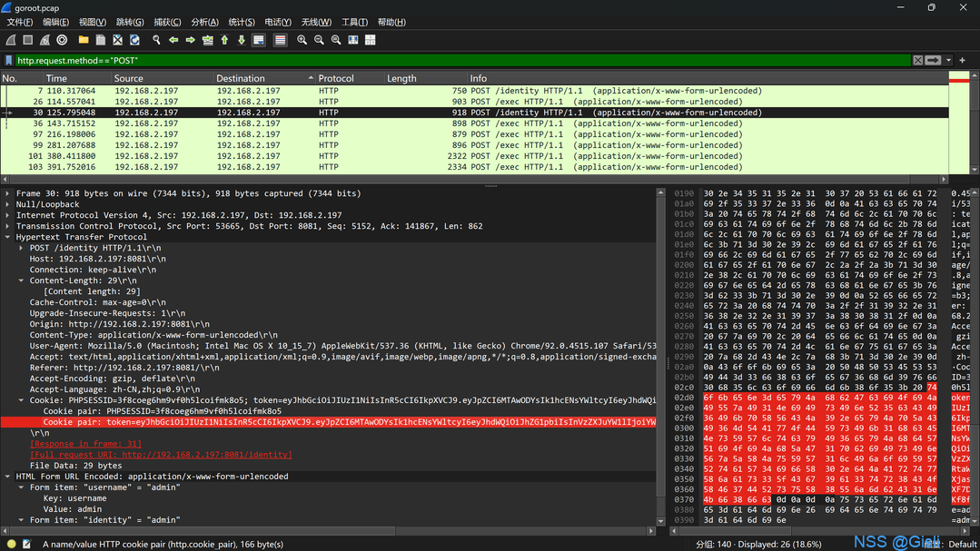
Task: Open capture options gear icon
Action: (62, 40)
